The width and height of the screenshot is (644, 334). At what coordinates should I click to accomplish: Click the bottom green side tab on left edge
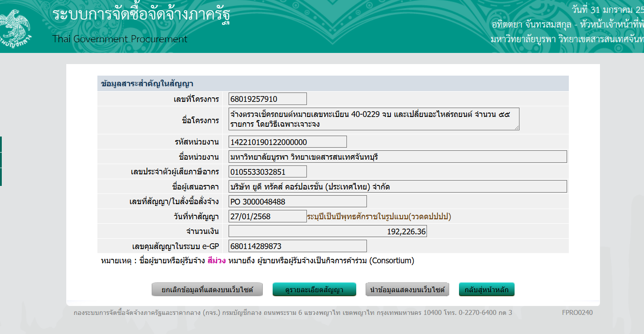pos(1,177)
